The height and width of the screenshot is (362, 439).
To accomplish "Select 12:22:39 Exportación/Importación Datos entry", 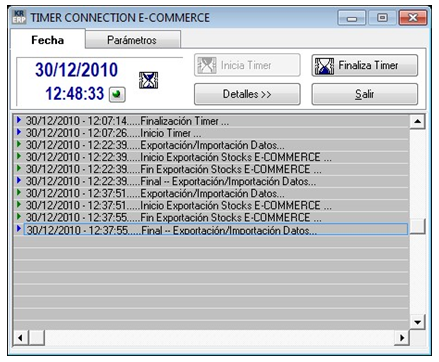I will 211,145.
